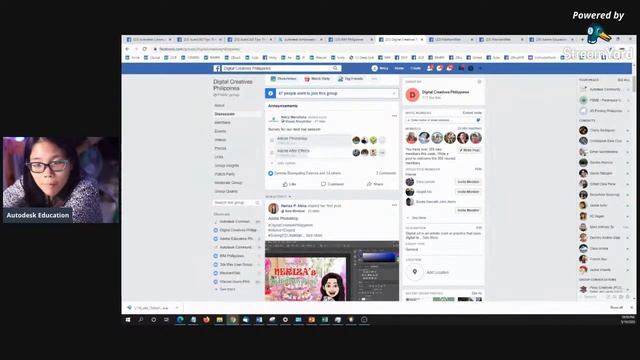
Task: Open friend requests icon in Facebook header
Action: coord(429,68)
